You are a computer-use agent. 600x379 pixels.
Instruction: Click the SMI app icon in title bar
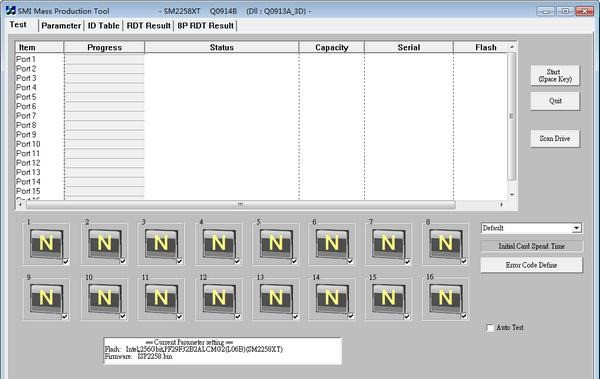tap(11, 11)
